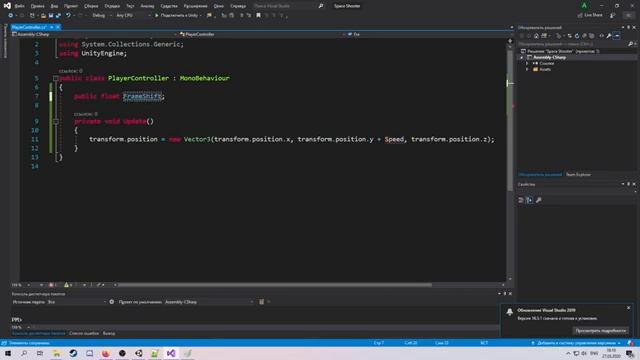Click the Categorized icon in Properties panel
This screenshot has height=360, width=640.
[x=521, y=200]
